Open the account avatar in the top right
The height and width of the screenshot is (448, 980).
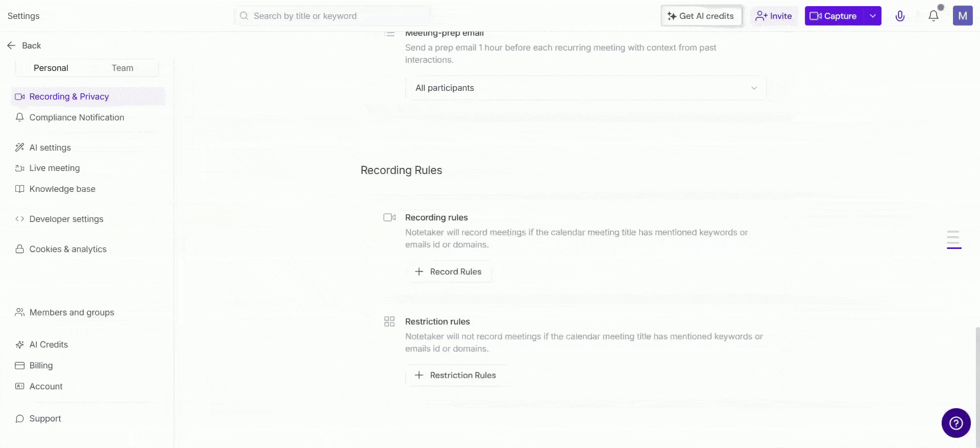963,15
